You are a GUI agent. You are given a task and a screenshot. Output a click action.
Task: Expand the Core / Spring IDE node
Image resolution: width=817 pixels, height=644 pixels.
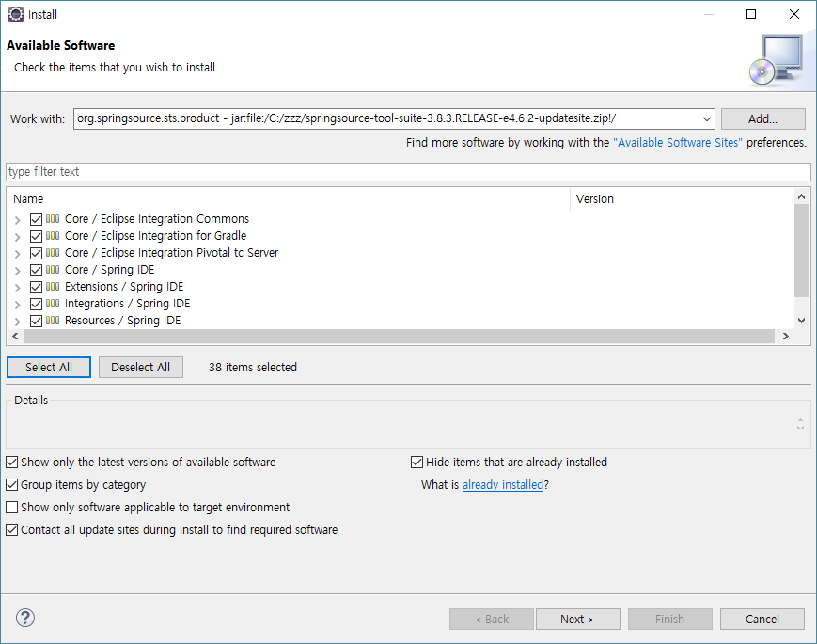tap(17, 271)
